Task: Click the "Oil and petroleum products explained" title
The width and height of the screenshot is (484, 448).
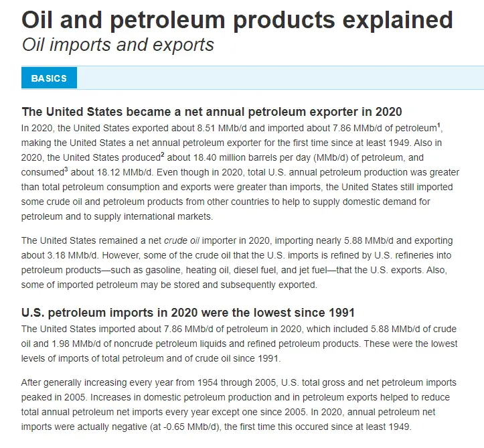Action: tap(237, 20)
